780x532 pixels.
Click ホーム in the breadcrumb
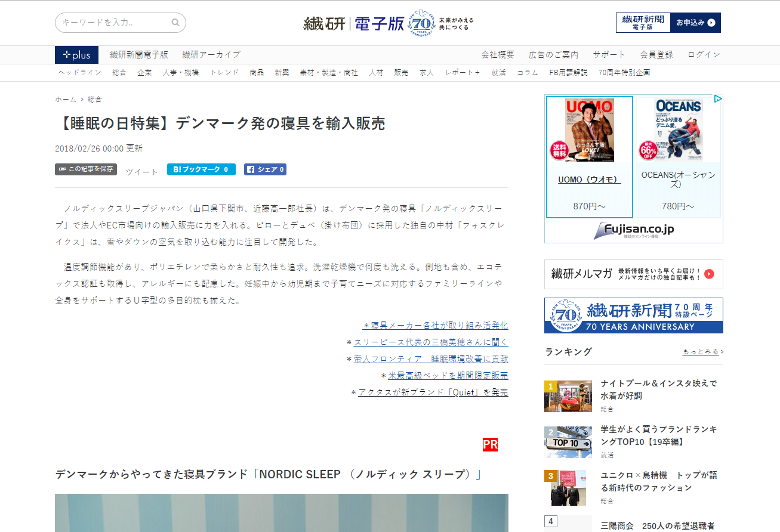pos(66,100)
